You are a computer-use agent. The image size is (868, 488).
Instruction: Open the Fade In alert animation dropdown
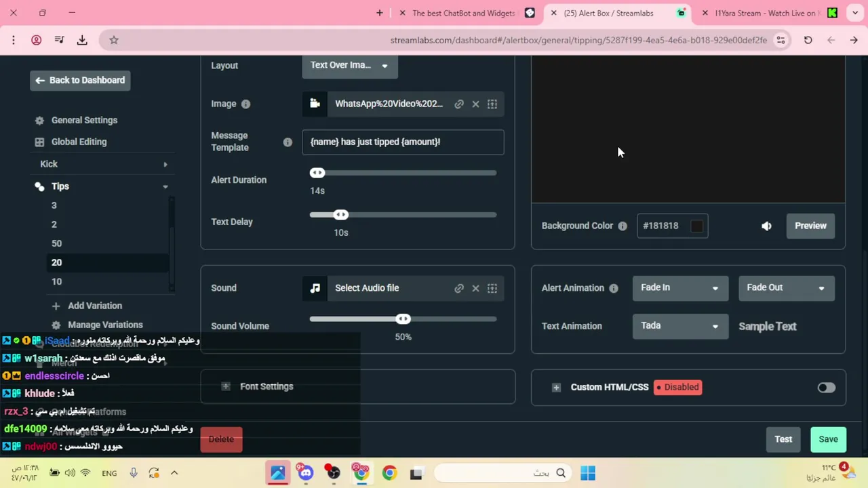point(680,288)
